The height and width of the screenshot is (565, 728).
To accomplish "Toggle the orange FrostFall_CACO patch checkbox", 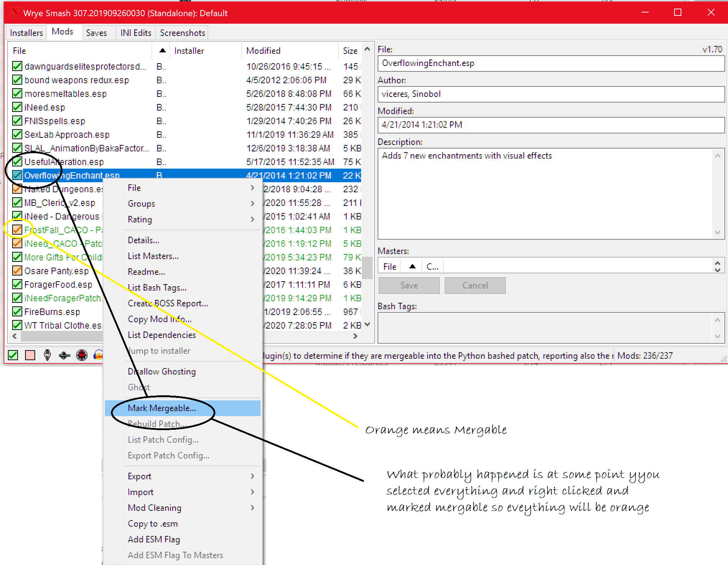I will tap(17, 230).
